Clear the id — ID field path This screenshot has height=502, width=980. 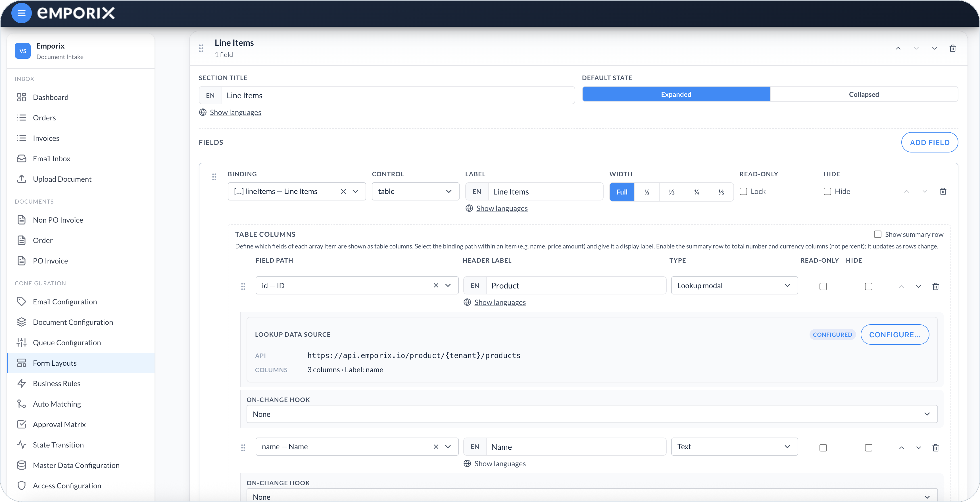coord(436,285)
